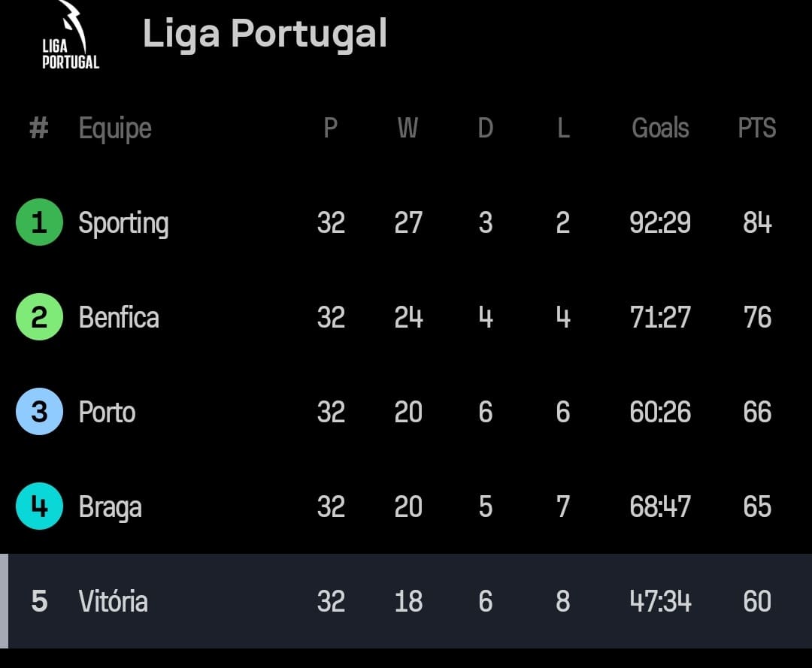
Task: Open the Liga Portugal title
Action: tap(265, 34)
